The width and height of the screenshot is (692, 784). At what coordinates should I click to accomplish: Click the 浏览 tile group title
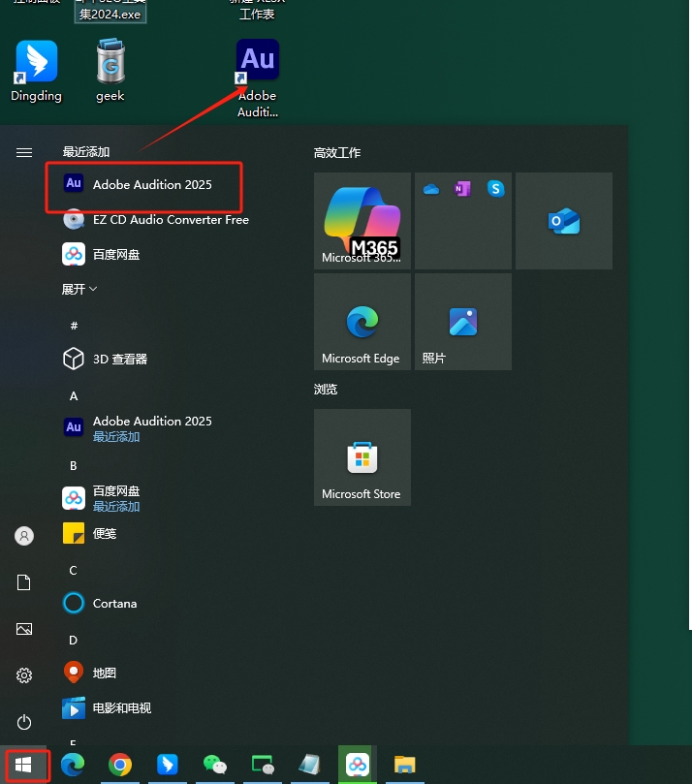(326, 390)
